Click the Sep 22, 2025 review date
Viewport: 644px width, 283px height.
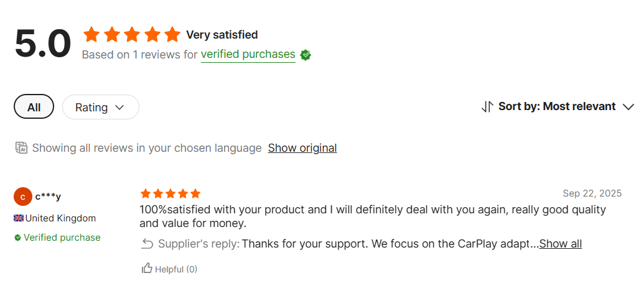[592, 193]
